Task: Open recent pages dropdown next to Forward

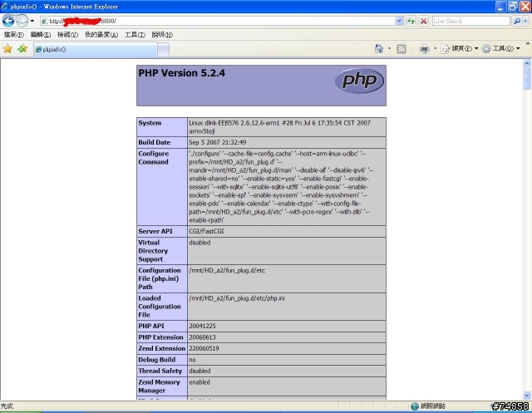Action: coord(32,21)
